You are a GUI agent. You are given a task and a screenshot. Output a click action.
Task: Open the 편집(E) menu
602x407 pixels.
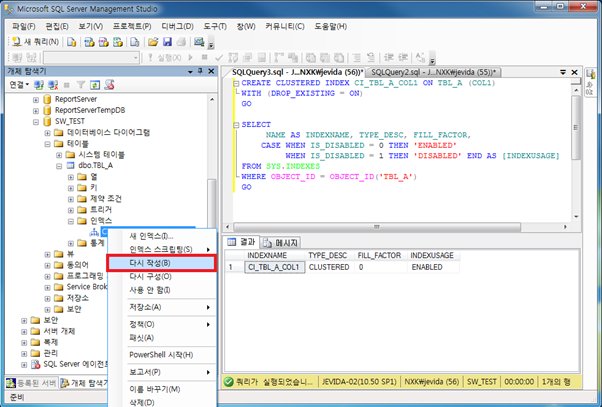[x=57, y=26]
